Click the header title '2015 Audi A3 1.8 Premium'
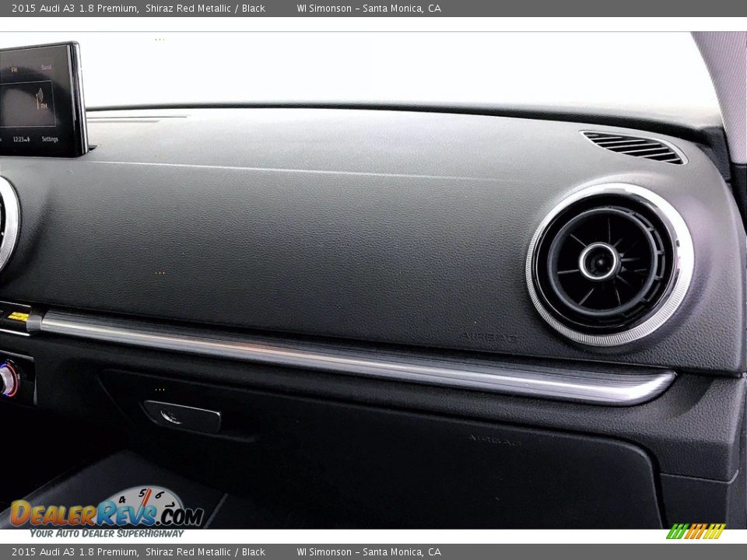Image resolution: width=747 pixels, height=560 pixels. [75, 9]
